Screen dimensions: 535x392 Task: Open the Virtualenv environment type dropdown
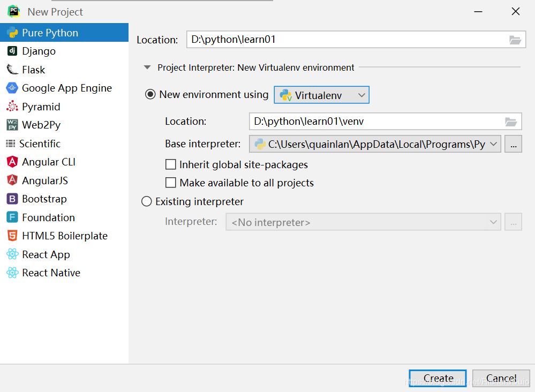(x=322, y=95)
